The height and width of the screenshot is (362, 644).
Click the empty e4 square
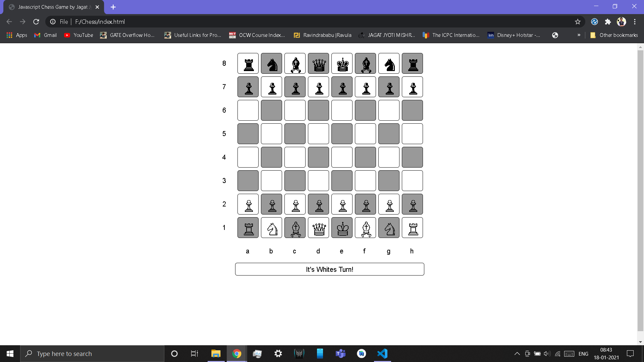pos(342,158)
